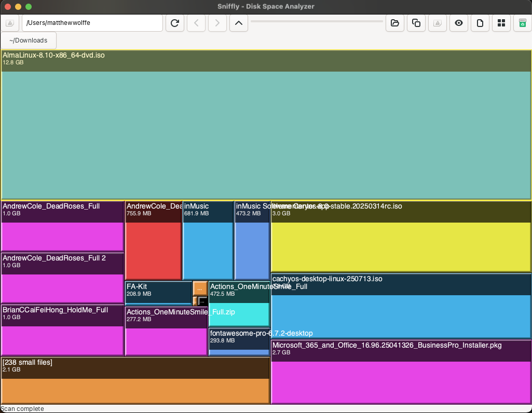This screenshot has height=413, width=532.
Task: Click the refresh scan icon
Action: [175, 23]
